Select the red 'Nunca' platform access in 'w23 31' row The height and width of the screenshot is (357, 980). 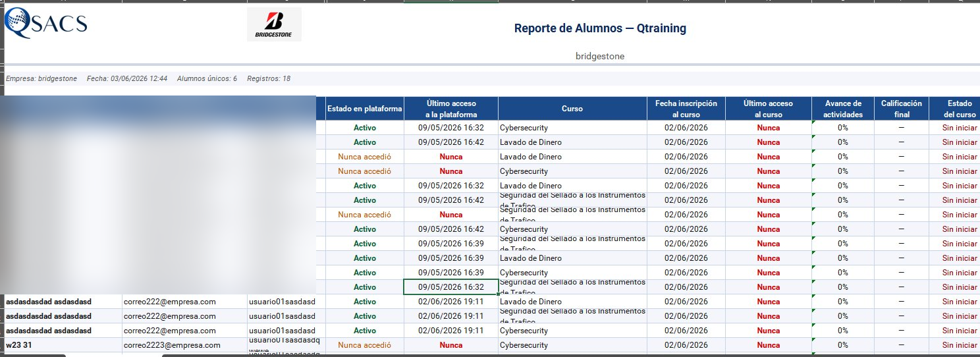click(x=451, y=345)
